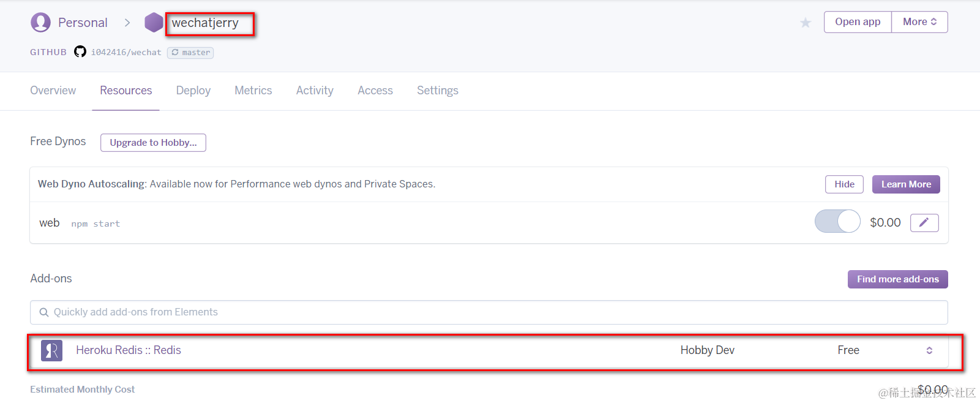The width and height of the screenshot is (980, 403).
Task: Switch to the Overview tab
Action: tap(53, 91)
